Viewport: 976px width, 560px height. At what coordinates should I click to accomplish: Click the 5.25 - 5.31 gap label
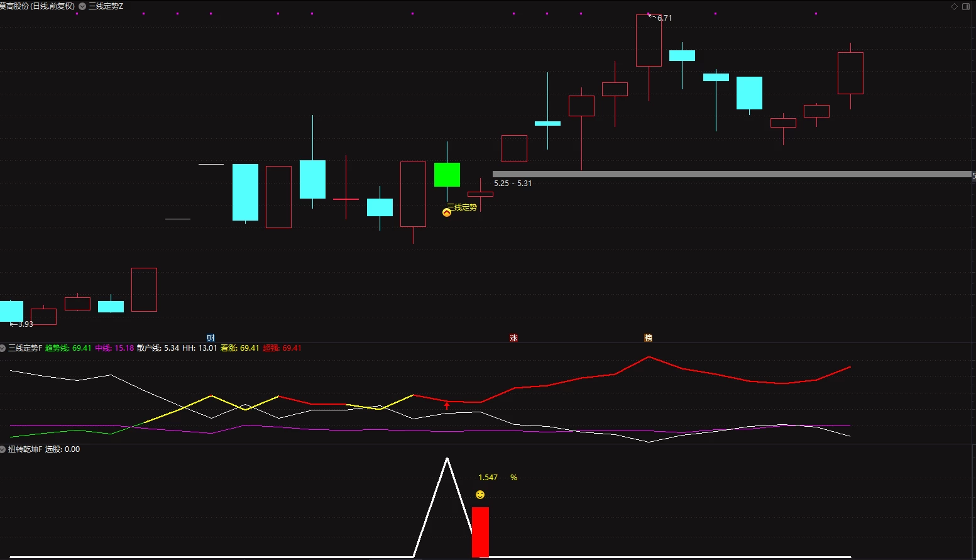click(x=513, y=184)
